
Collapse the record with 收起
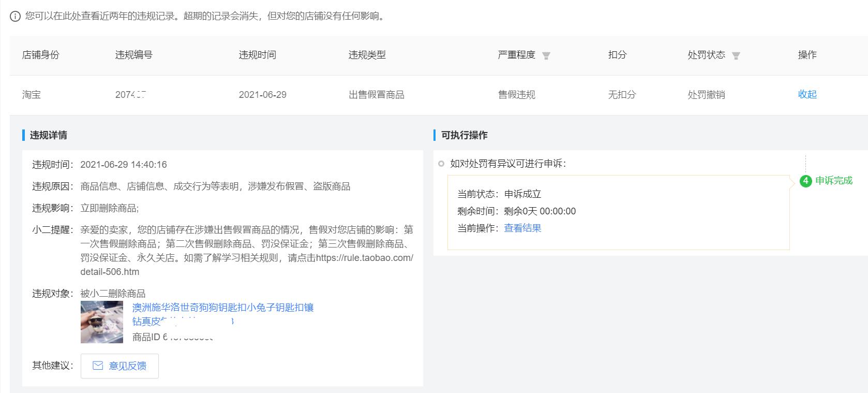tap(807, 94)
